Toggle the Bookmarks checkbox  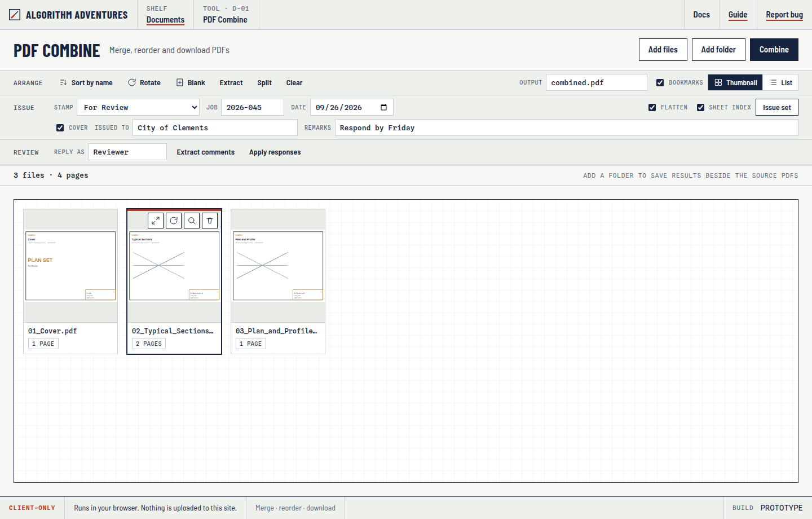(x=660, y=82)
